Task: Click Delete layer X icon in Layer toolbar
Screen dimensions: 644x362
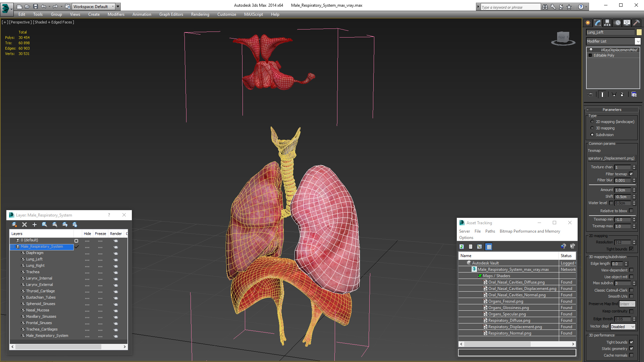Action: coord(24,225)
